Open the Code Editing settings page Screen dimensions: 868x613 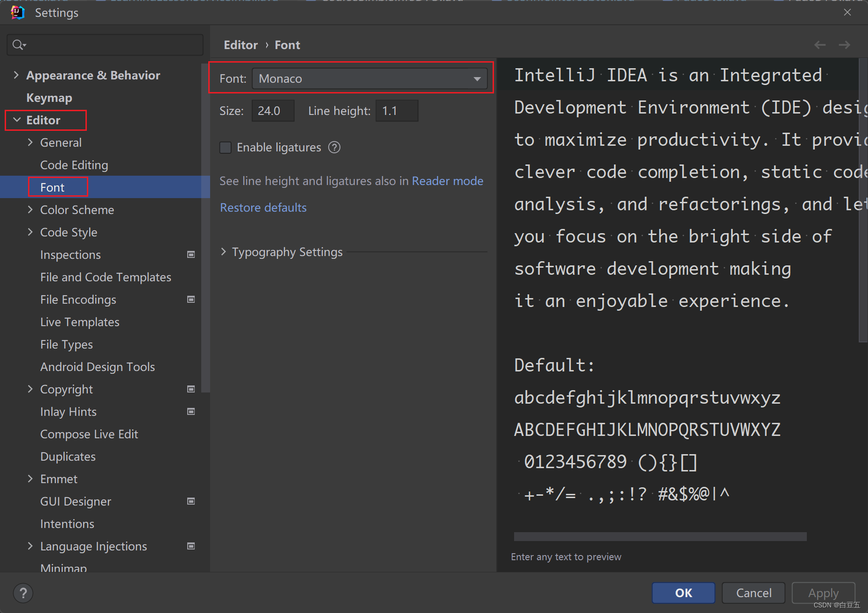click(74, 165)
